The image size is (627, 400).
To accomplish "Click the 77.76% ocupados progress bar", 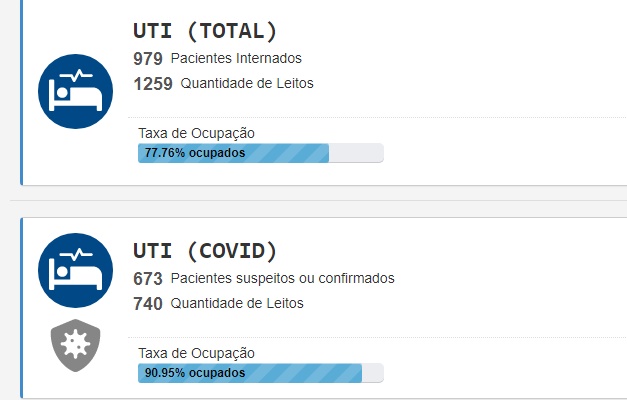I will click(261, 153).
